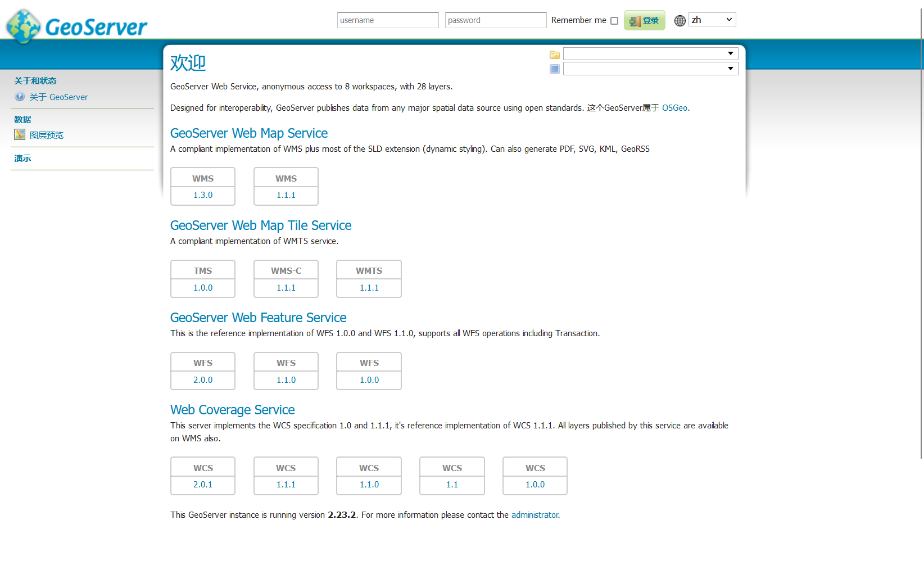Click the username input field
Image resolution: width=924 pixels, height=565 pixels.
[388, 20]
